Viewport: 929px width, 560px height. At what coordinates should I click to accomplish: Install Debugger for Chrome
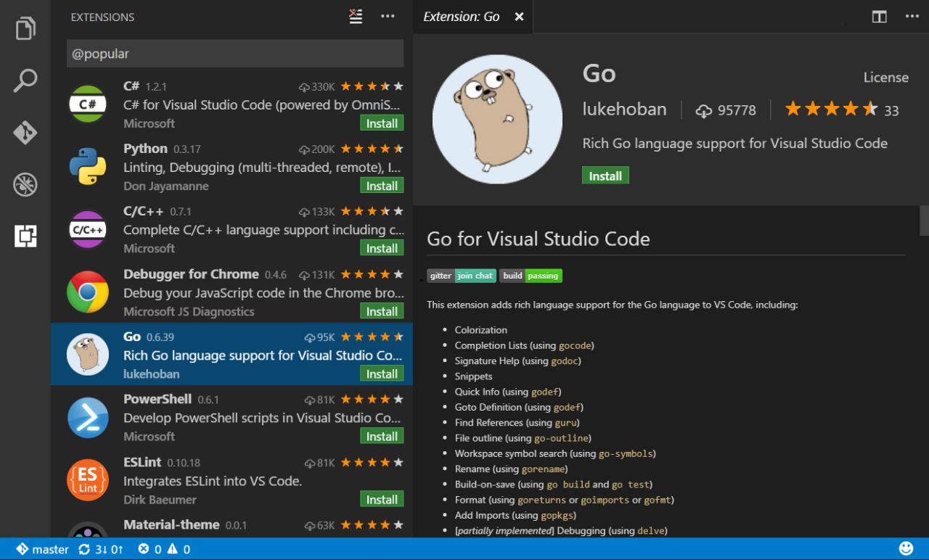[382, 311]
